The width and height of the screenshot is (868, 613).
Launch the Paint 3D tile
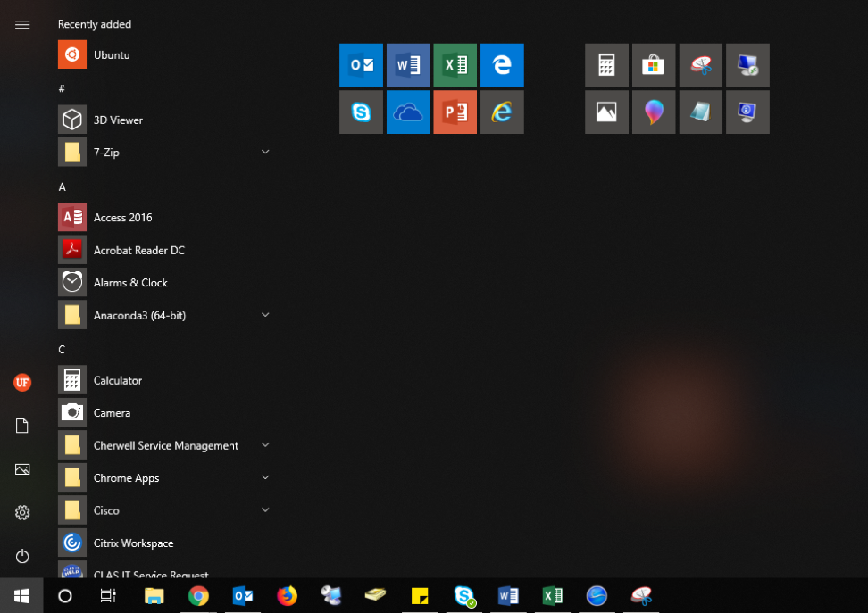pos(654,112)
